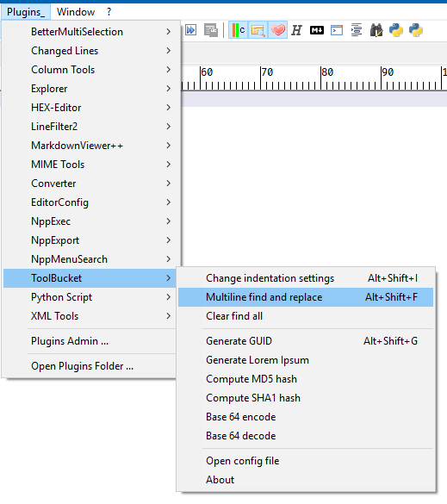Click the grayed save macro toolbar icon
This screenshot has width=447, height=504.
pos(211,30)
